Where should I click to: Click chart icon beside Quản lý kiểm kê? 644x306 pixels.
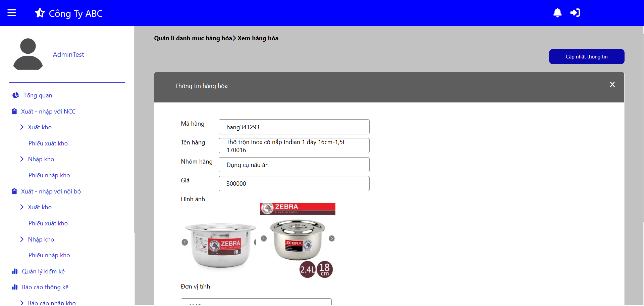point(15,271)
